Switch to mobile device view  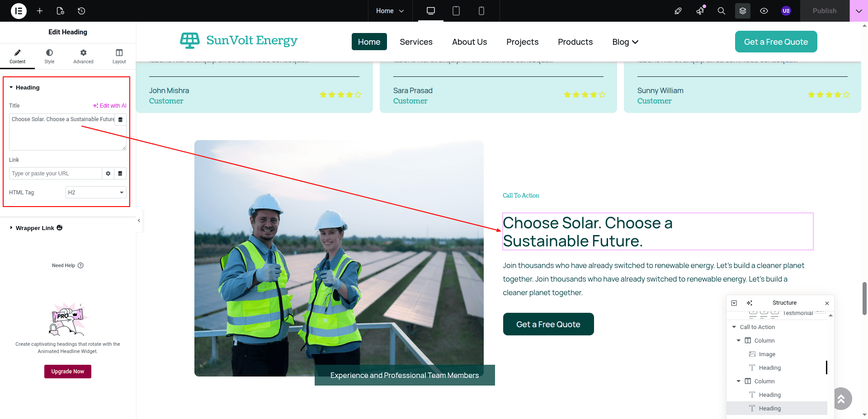(481, 11)
